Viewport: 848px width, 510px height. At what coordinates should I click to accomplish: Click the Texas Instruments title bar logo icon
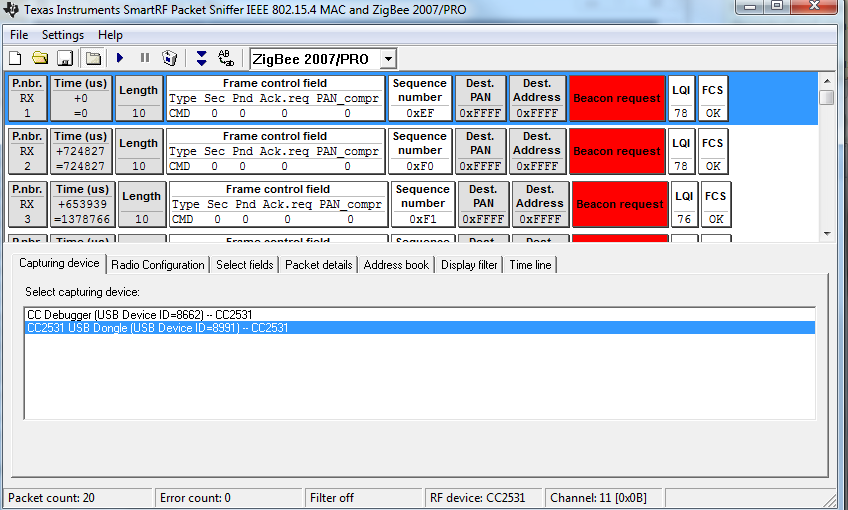coord(11,9)
